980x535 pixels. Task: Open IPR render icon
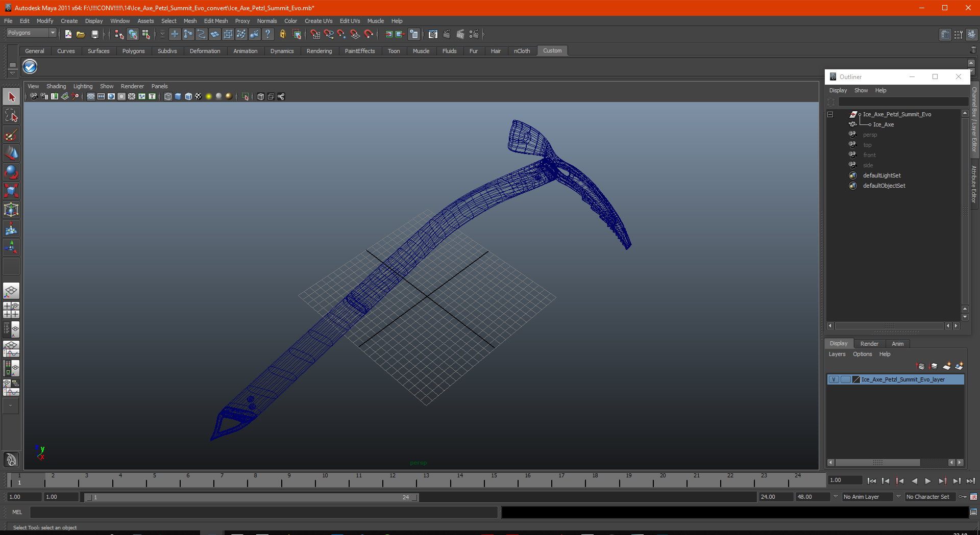pos(460,34)
